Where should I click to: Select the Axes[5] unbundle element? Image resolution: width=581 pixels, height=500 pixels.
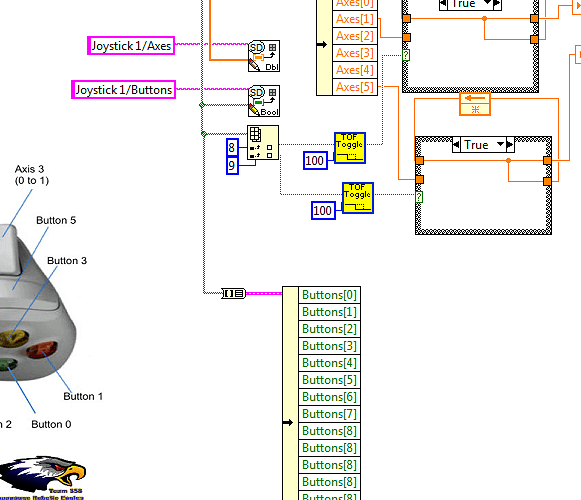(x=355, y=87)
